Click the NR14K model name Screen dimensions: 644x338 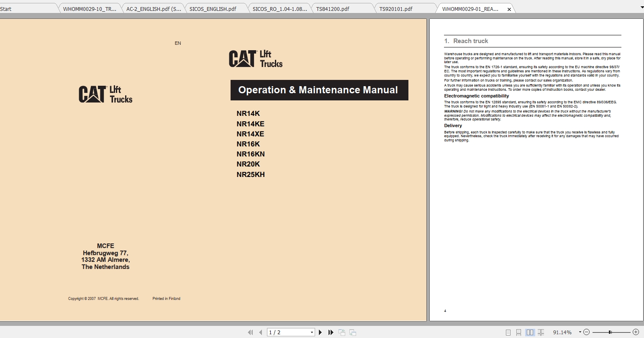tap(248, 114)
